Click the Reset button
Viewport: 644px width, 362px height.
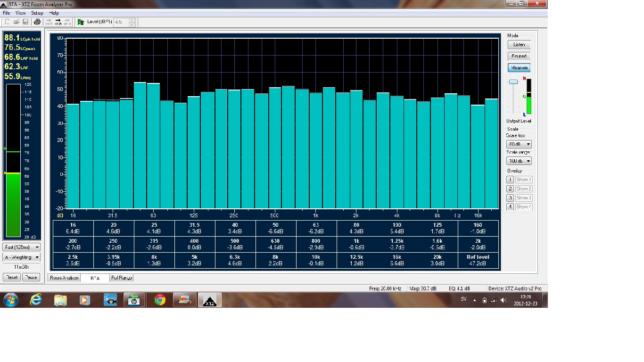(x=12, y=278)
